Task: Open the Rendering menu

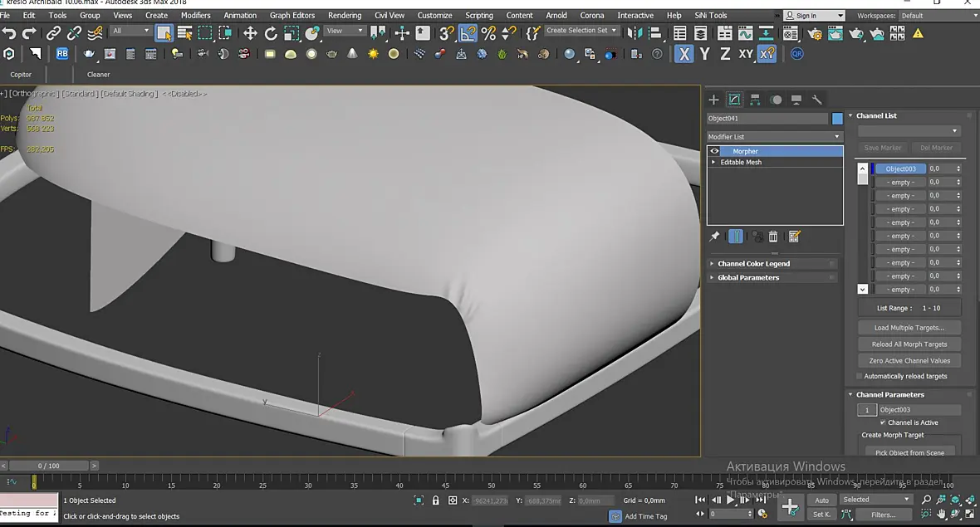Action: click(345, 15)
